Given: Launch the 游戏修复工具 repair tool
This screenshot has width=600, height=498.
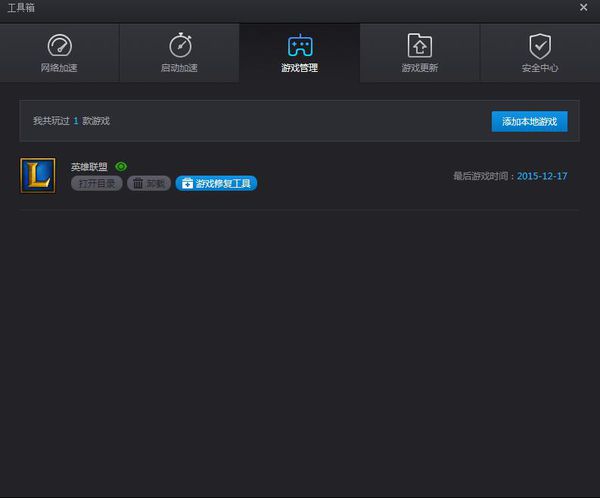Looking at the screenshot, I should (x=217, y=184).
